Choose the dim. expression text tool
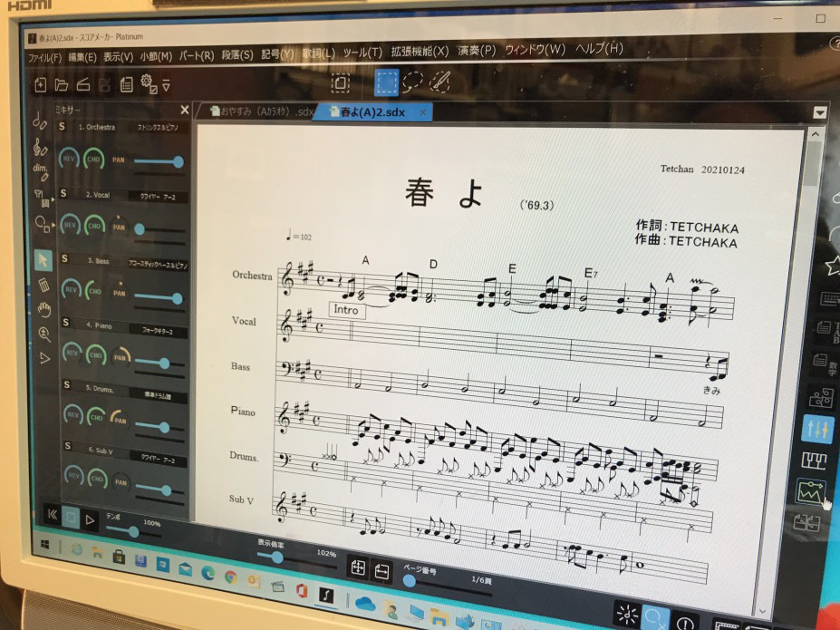 [41, 171]
